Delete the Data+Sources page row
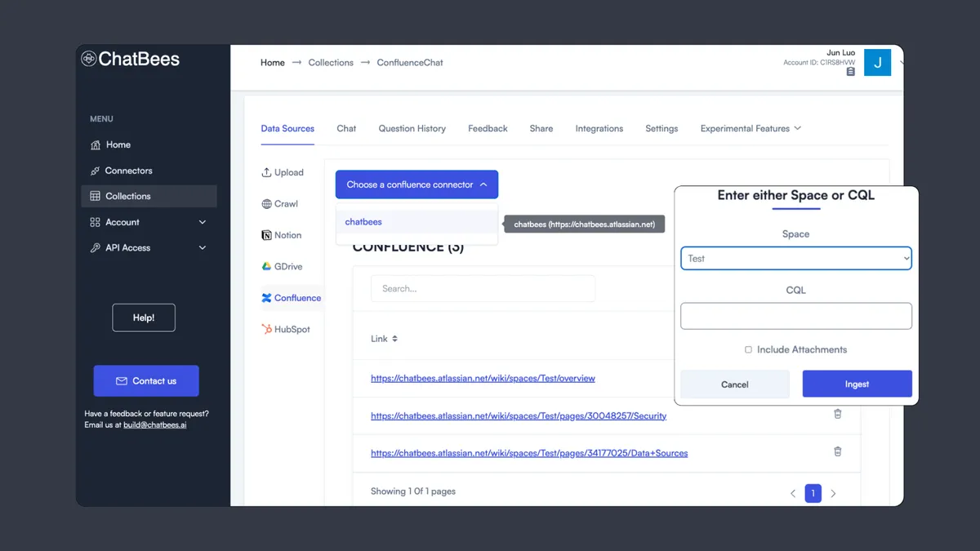Screen dimensions: 980x551 (x=837, y=451)
